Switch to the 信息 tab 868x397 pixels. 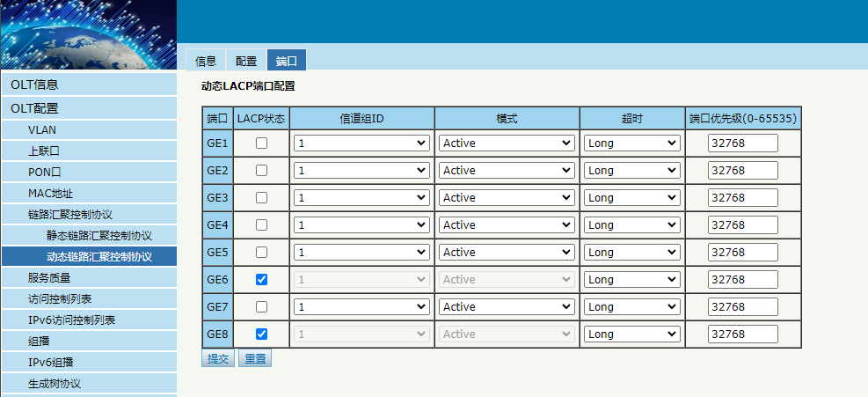coord(206,61)
